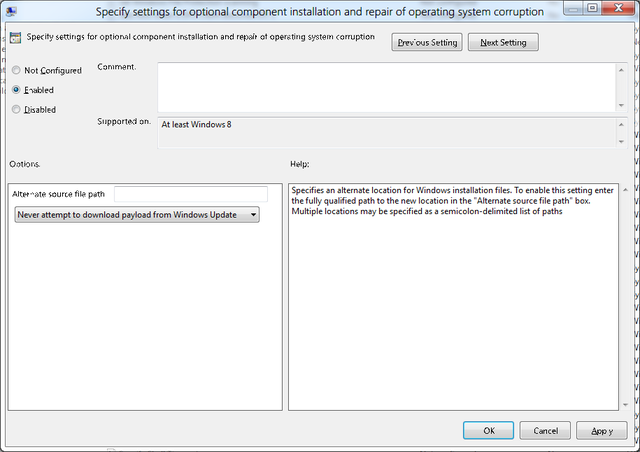
Task: Go to the Next Setting
Action: 503,43
